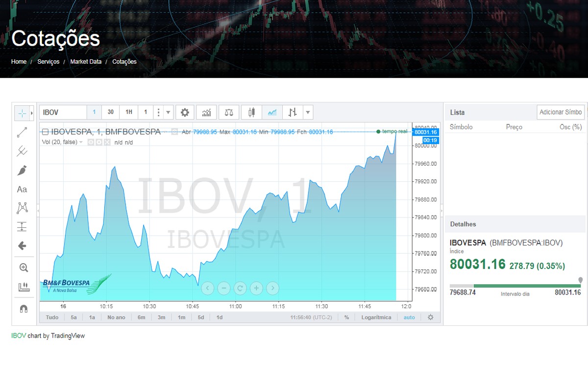Image resolution: width=588 pixels, height=368 pixels.
Task: Click the IBOV symbol input field
Action: tap(62, 112)
